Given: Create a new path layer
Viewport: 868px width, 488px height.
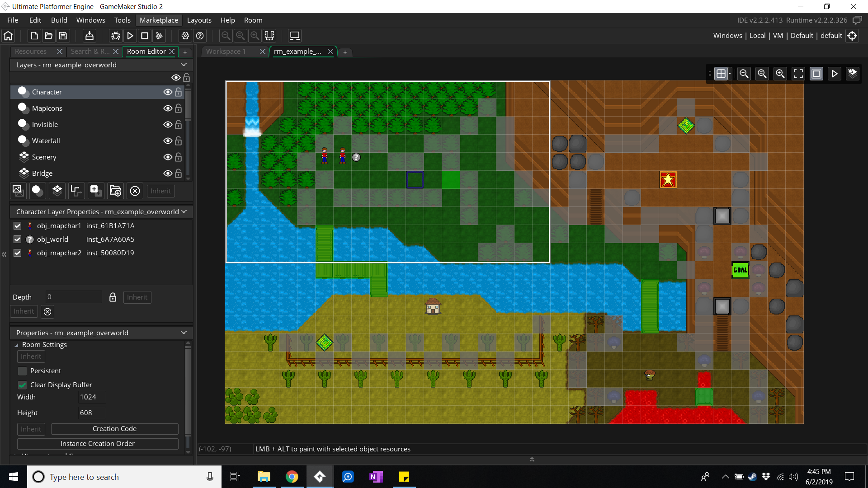Looking at the screenshot, I should tap(76, 191).
